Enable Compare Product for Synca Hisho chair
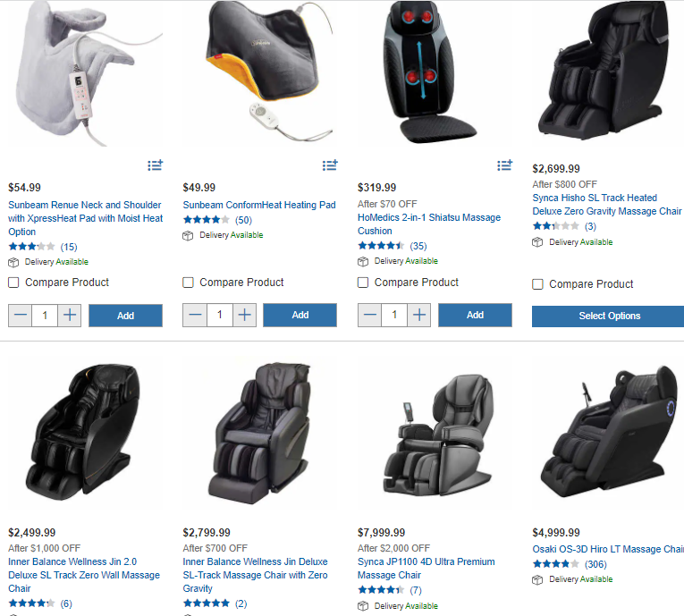The height and width of the screenshot is (616, 684). tap(537, 284)
